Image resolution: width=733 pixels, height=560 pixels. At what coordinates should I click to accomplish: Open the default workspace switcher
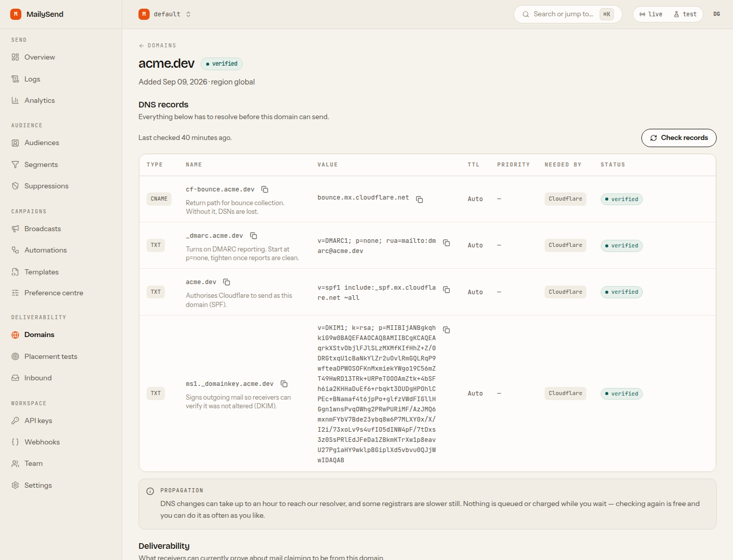(165, 14)
